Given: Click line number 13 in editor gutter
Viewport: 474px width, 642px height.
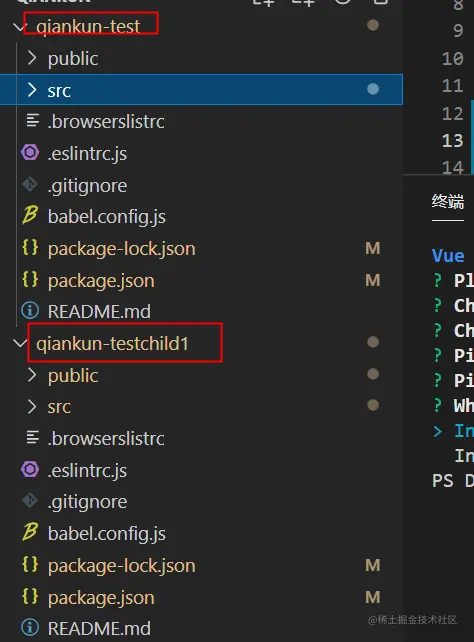Looking at the screenshot, I should [x=452, y=140].
